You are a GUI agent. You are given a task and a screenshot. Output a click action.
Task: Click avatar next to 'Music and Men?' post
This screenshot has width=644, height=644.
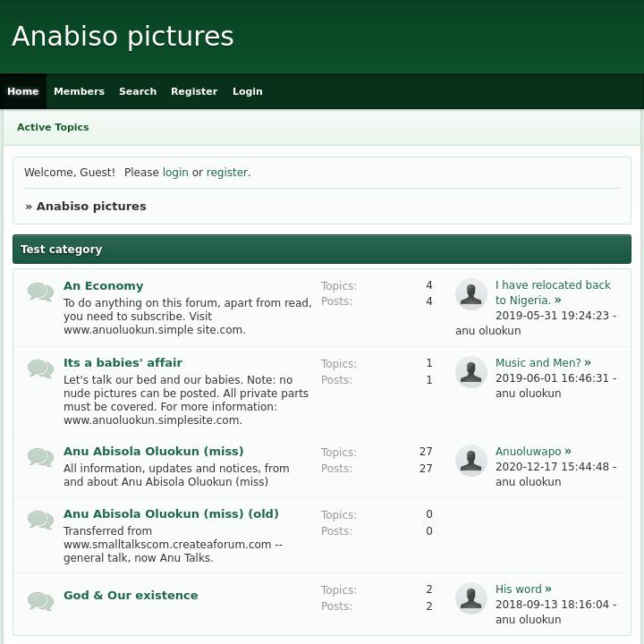(471, 372)
